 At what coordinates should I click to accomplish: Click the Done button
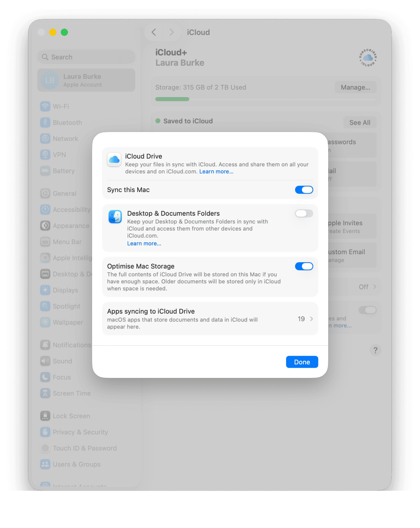pyautogui.click(x=302, y=362)
